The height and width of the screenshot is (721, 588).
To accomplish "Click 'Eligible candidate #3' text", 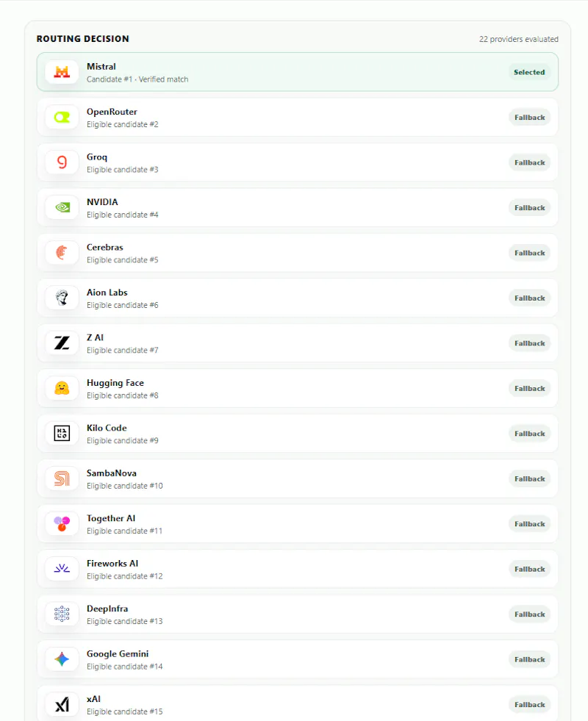I will click(x=122, y=169).
